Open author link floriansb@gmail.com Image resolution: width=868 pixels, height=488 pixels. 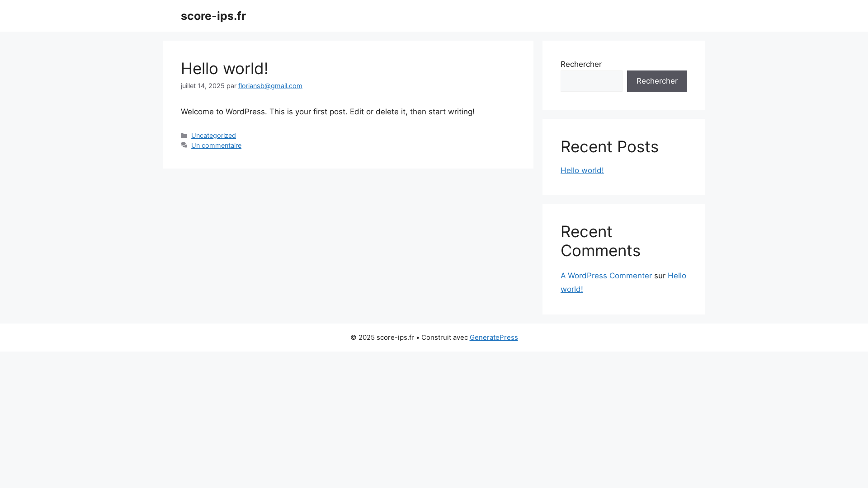[270, 86]
